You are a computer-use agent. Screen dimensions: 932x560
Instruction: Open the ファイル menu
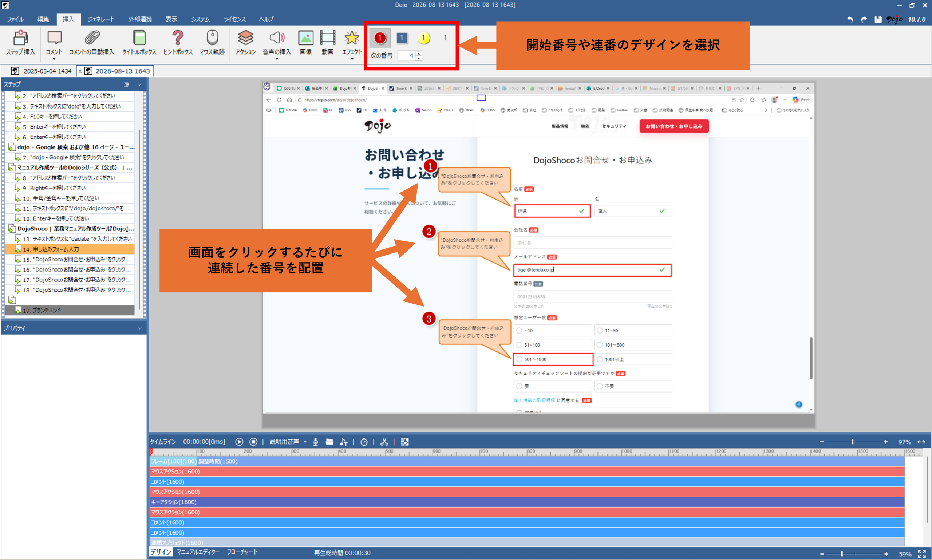[15, 19]
